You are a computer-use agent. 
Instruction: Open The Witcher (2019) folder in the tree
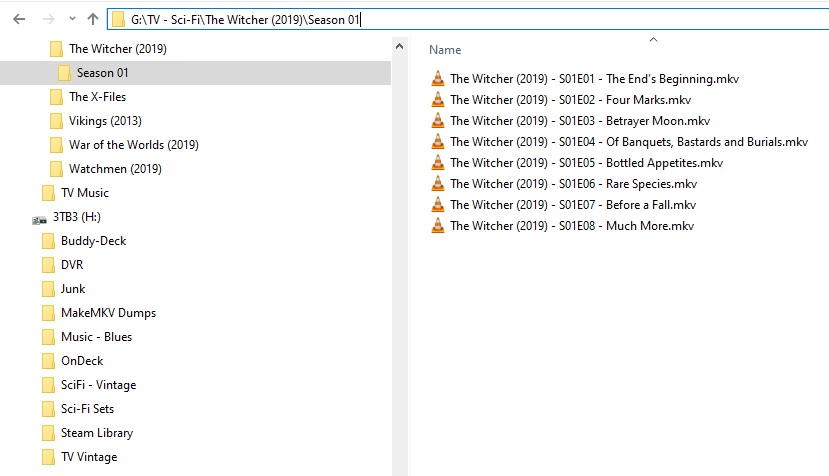pos(118,49)
